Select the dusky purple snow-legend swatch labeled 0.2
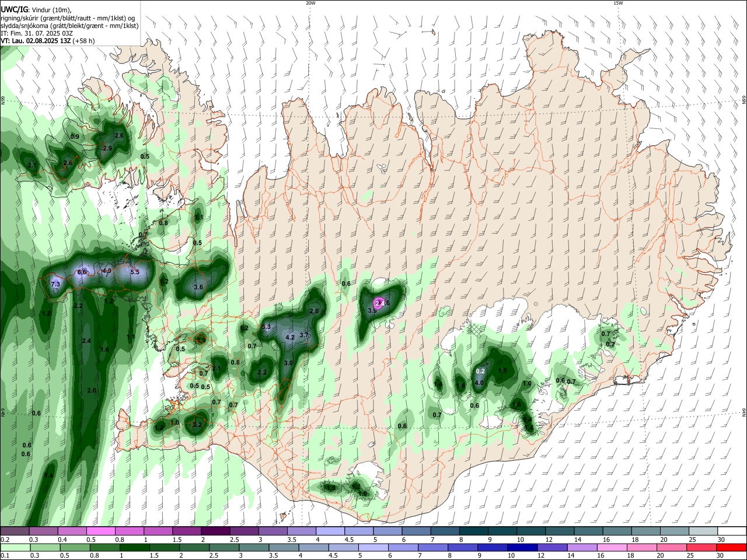This screenshot has width=747, height=560. pos(15,531)
